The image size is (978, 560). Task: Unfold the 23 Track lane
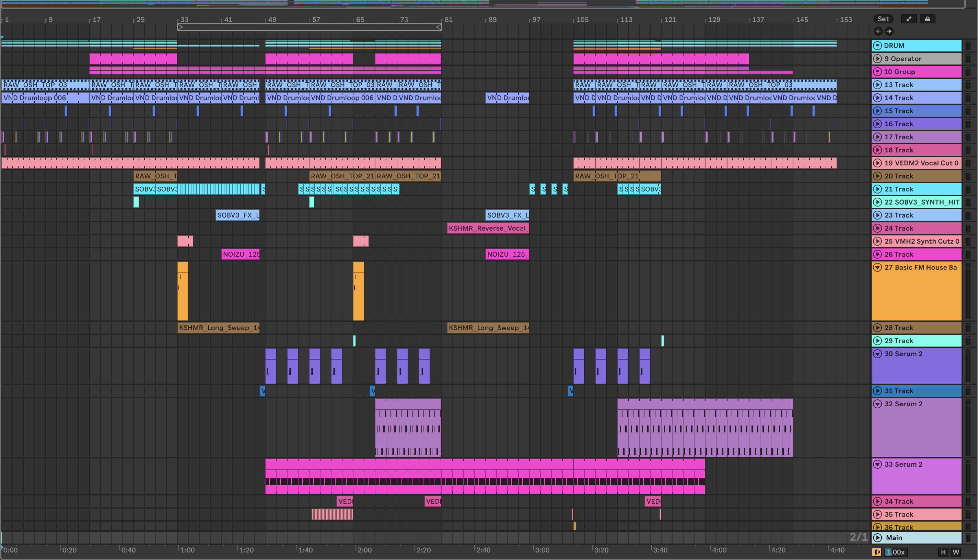[877, 215]
